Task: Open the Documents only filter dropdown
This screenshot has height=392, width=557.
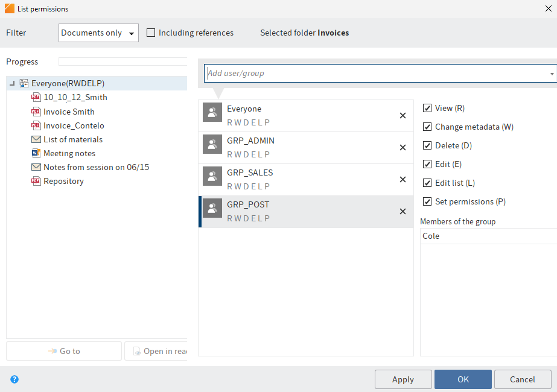Action: (98, 33)
